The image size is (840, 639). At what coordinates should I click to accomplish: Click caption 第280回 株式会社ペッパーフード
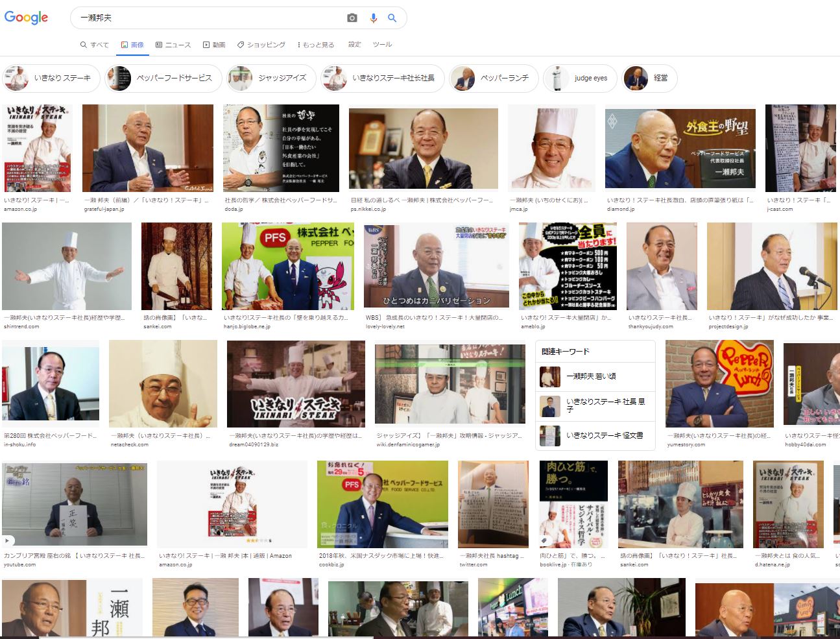51,436
